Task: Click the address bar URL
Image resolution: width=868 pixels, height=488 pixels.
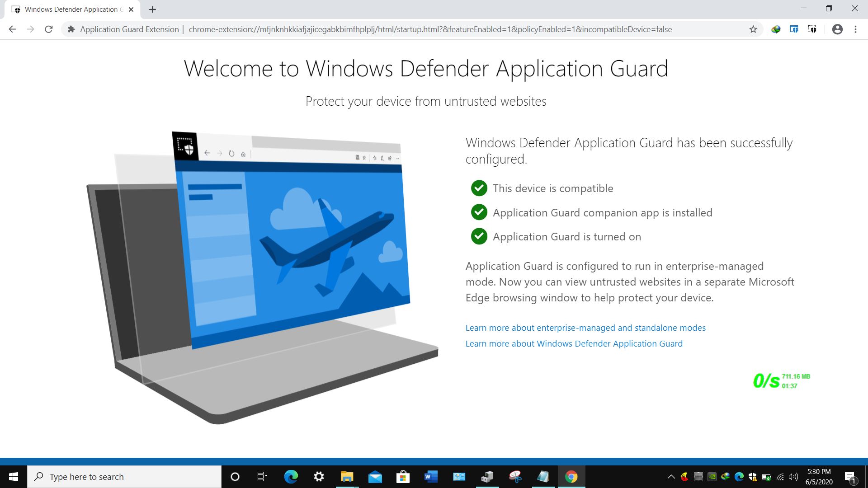Action: [430, 29]
